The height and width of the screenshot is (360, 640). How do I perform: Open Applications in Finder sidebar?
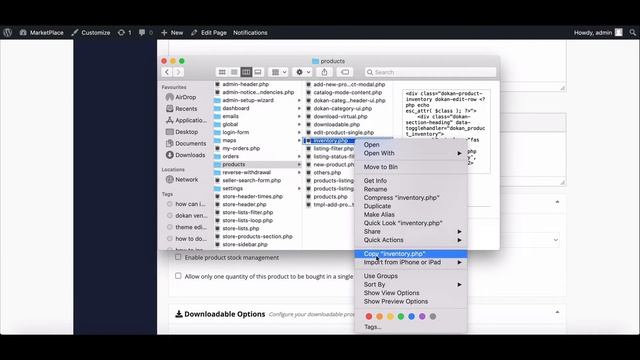coord(186,120)
